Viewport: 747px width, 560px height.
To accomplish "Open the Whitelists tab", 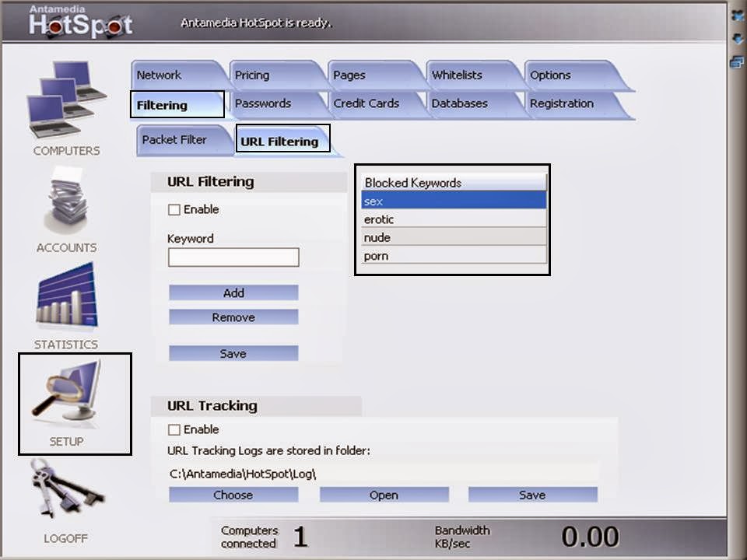I will click(x=472, y=75).
